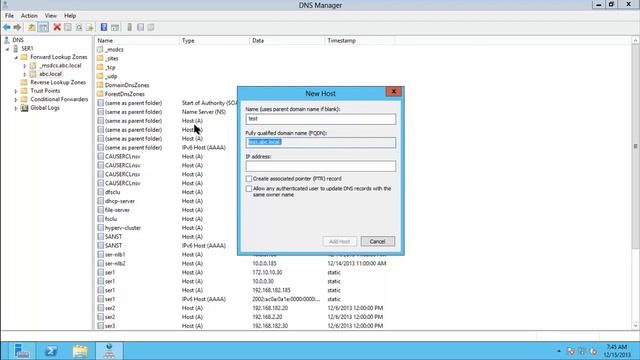This screenshot has width=640, height=360.
Task: Click the empty IP address field
Action: (320, 166)
